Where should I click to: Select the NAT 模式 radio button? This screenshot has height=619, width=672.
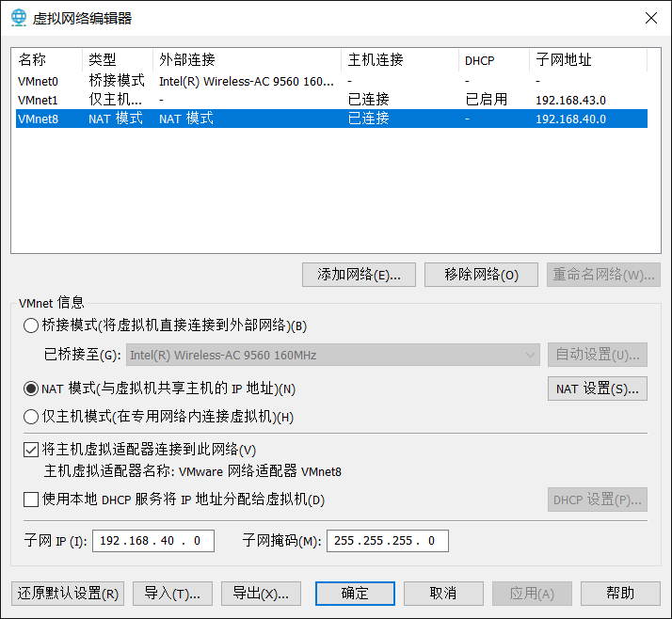point(31,389)
